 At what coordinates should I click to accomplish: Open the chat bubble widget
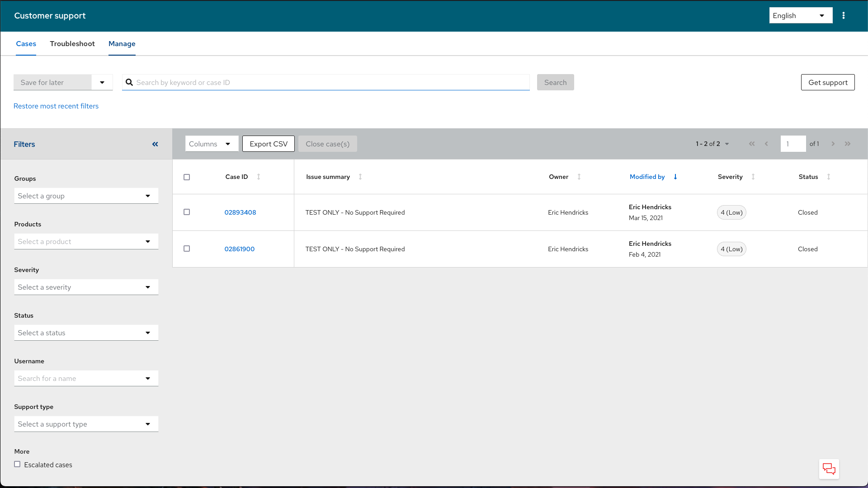pyautogui.click(x=829, y=469)
